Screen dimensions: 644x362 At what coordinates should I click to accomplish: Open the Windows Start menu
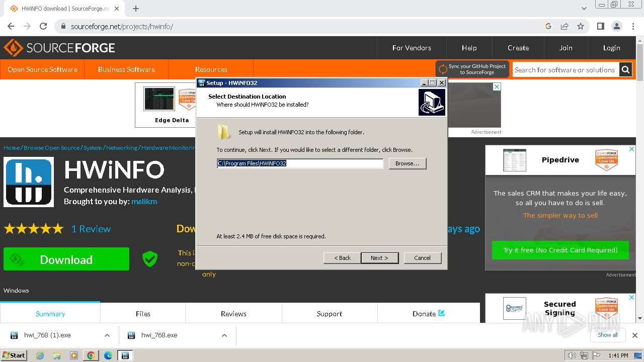click(x=14, y=355)
